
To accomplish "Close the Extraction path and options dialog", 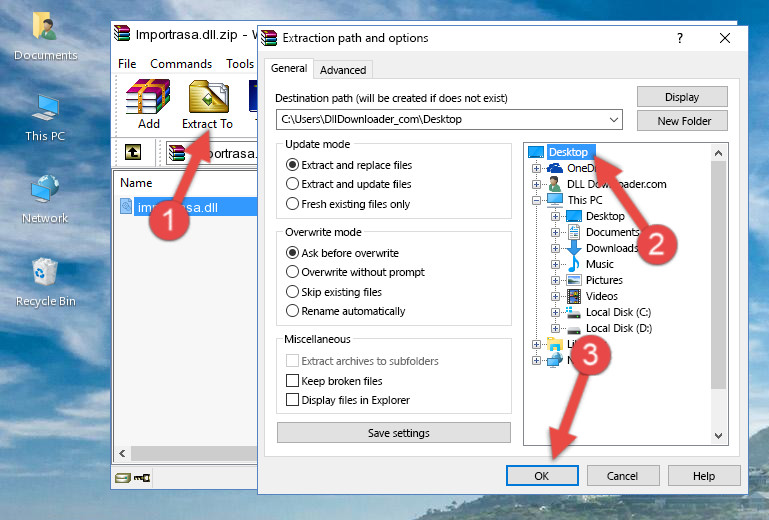I will click(725, 38).
